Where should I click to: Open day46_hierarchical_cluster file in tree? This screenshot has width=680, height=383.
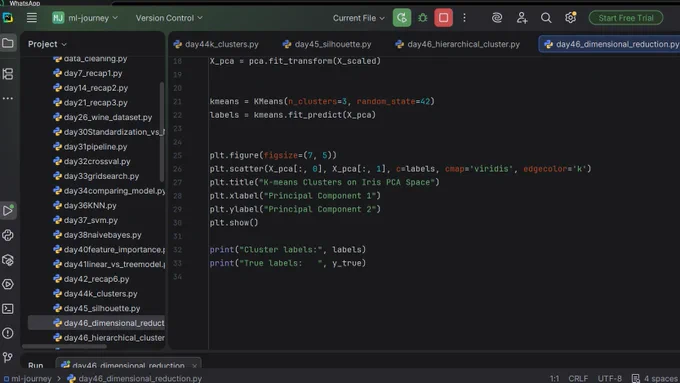click(x=109, y=337)
